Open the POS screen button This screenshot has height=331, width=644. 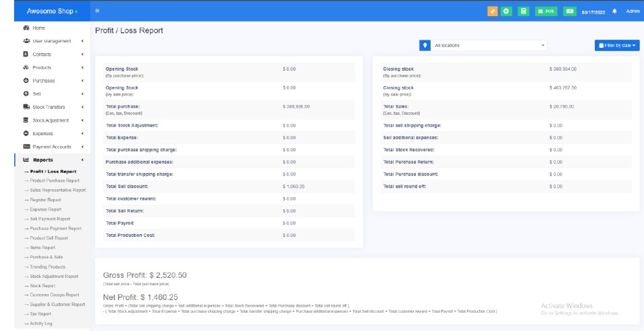pyautogui.click(x=546, y=11)
